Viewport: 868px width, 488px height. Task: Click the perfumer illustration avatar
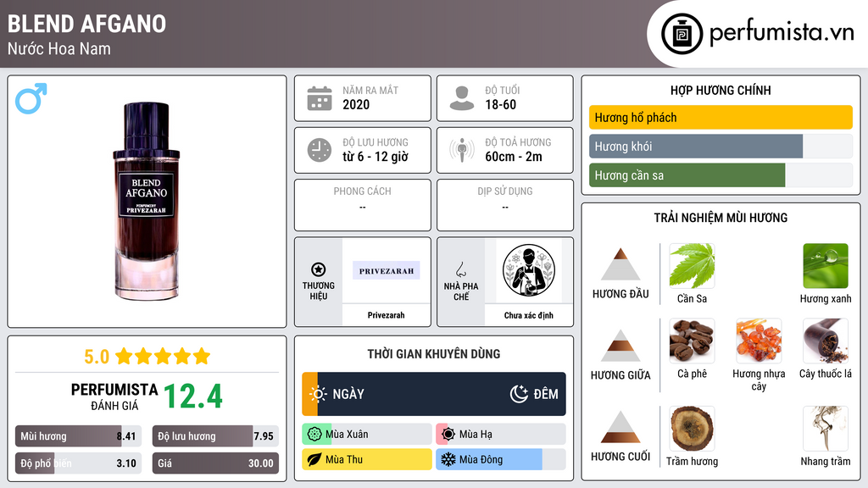(529, 270)
